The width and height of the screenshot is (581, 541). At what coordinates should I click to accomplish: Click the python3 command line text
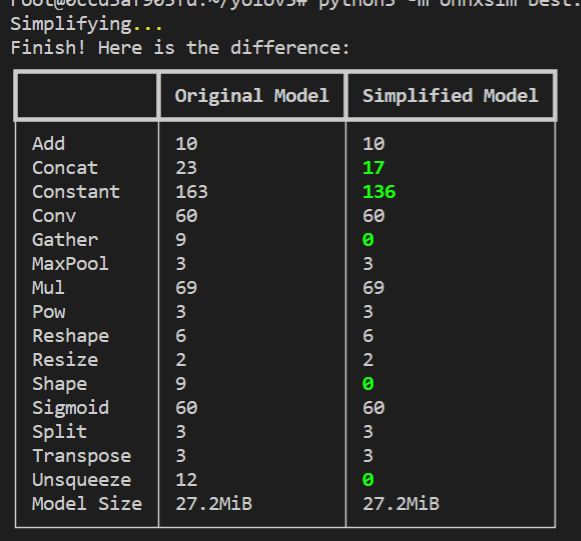[x=448, y=4]
